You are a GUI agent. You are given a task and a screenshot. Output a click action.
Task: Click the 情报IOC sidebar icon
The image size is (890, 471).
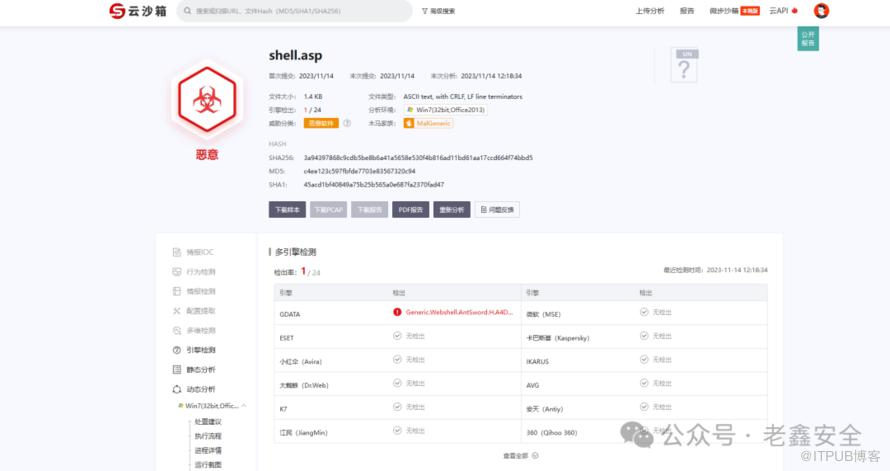pos(177,252)
